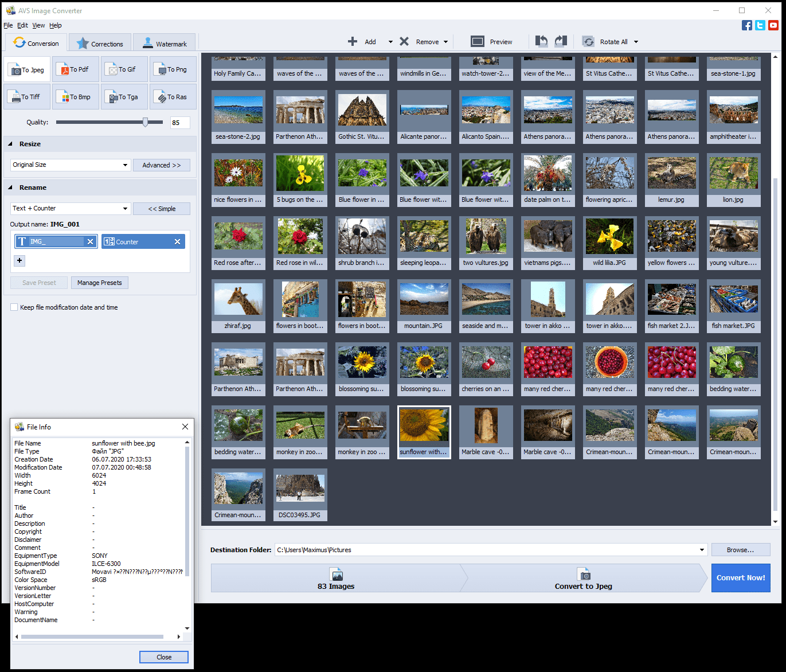
Task: Click the Quality slider handle
Action: click(146, 122)
